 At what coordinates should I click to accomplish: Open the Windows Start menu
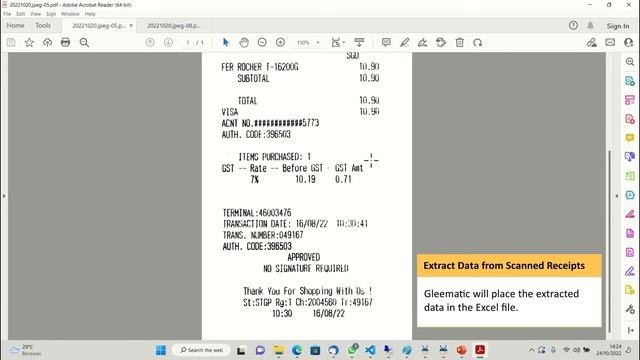coord(161,350)
